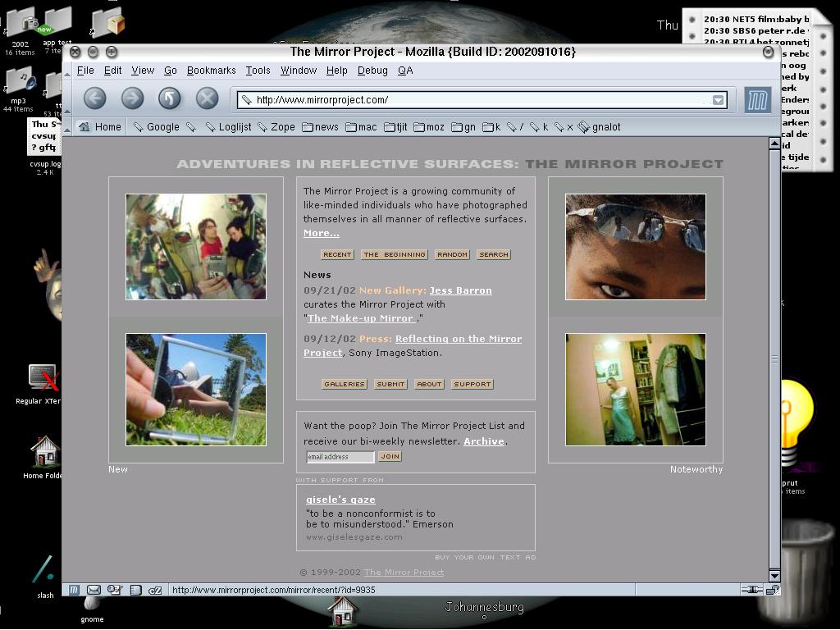This screenshot has width=840, height=630.
Task: Open the URL bar history dropdown arrow
Action: click(x=718, y=100)
